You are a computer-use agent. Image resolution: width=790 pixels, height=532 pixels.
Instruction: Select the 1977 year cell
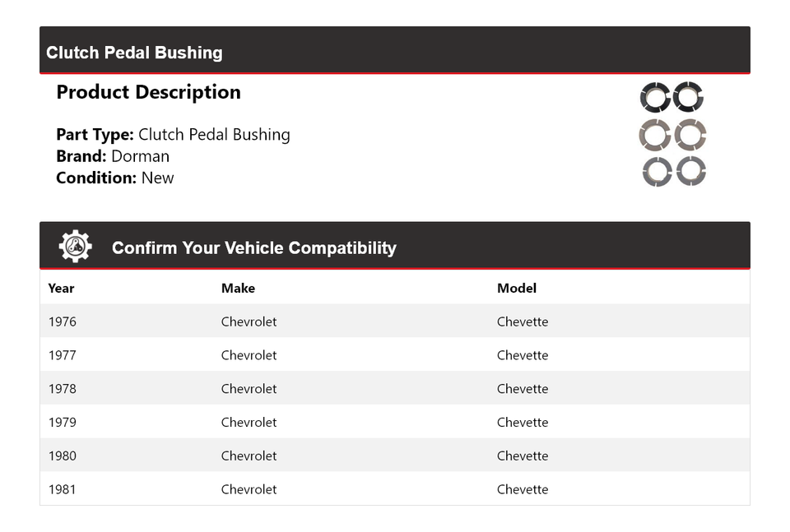click(62, 355)
